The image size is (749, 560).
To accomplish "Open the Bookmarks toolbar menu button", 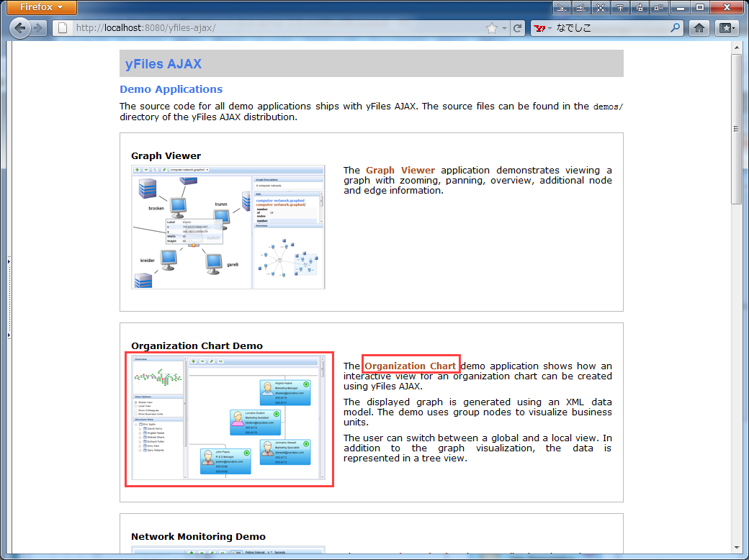I will click(x=727, y=29).
